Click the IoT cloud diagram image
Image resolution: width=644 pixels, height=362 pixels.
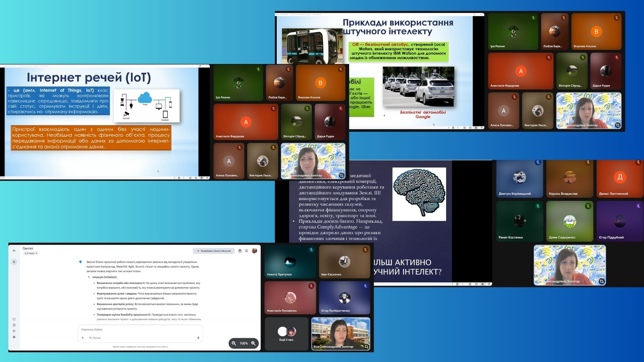[147, 106]
